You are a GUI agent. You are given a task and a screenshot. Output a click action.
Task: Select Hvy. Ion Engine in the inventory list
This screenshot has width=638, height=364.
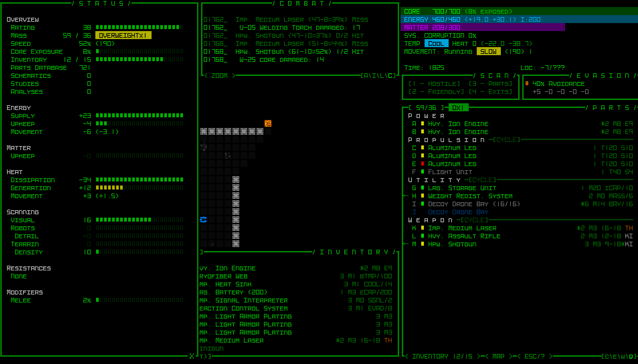click(x=296, y=268)
